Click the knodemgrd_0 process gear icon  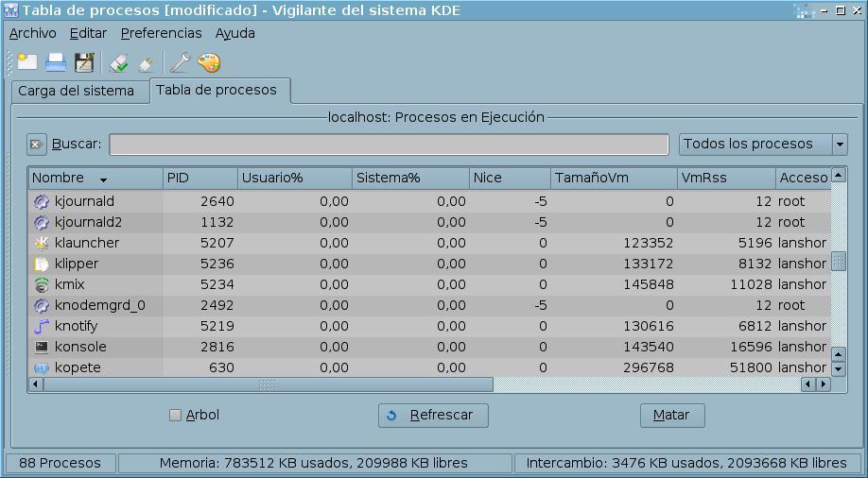(42, 305)
